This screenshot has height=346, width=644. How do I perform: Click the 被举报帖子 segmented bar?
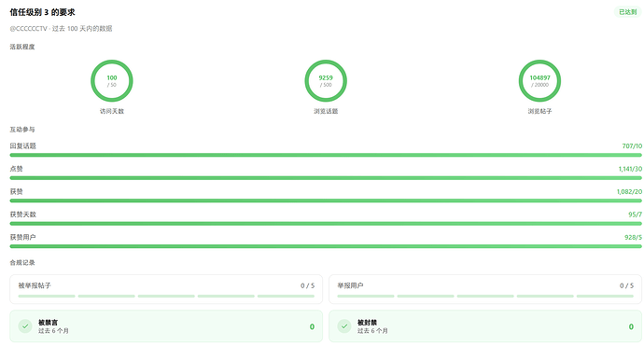(166, 296)
